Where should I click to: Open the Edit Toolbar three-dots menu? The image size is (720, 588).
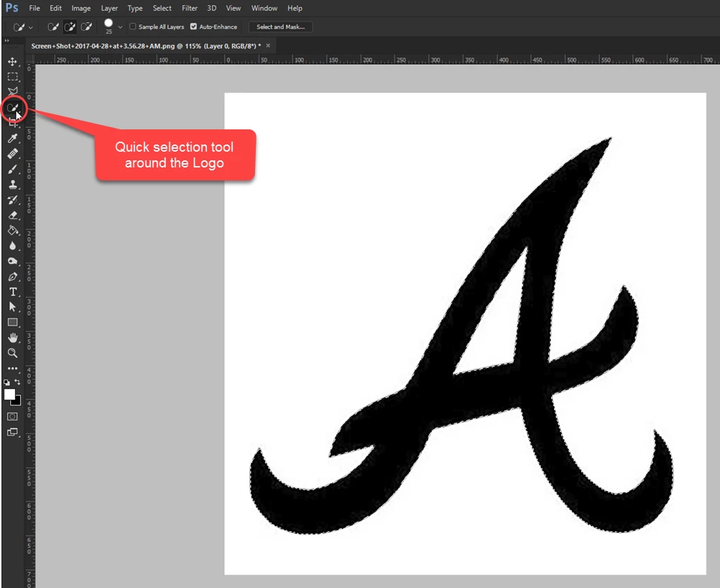point(12,369)
